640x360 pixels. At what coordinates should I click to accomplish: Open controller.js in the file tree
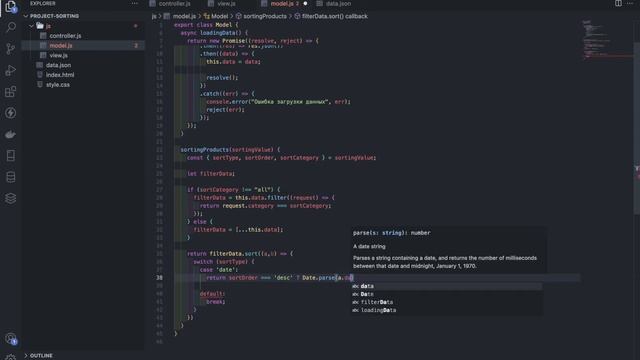(x=65, y=36)
